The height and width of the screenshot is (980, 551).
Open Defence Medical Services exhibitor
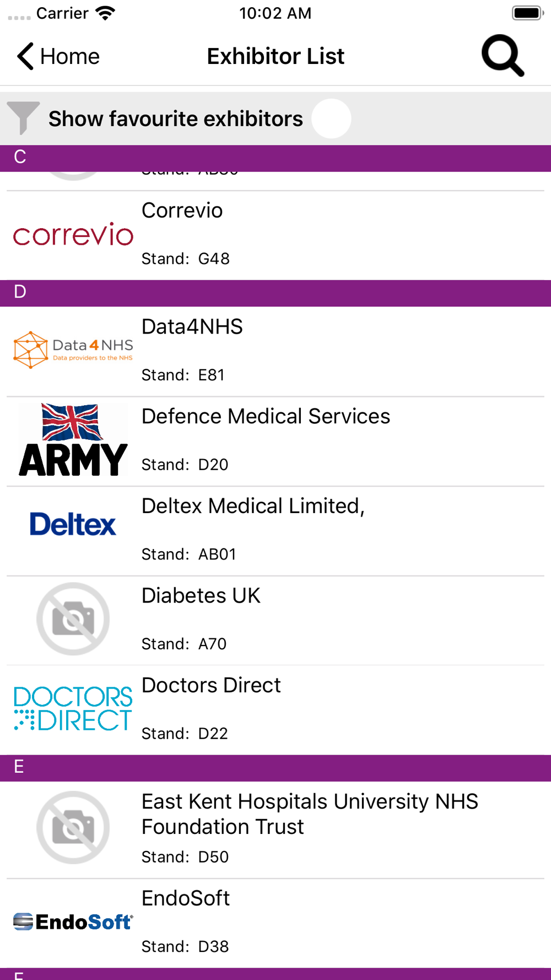[x=275, y=441]
